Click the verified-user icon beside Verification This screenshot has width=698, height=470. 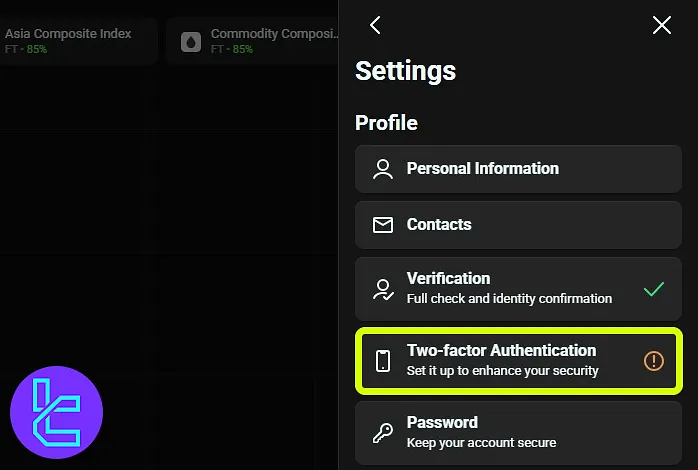(x=383, y=290)
